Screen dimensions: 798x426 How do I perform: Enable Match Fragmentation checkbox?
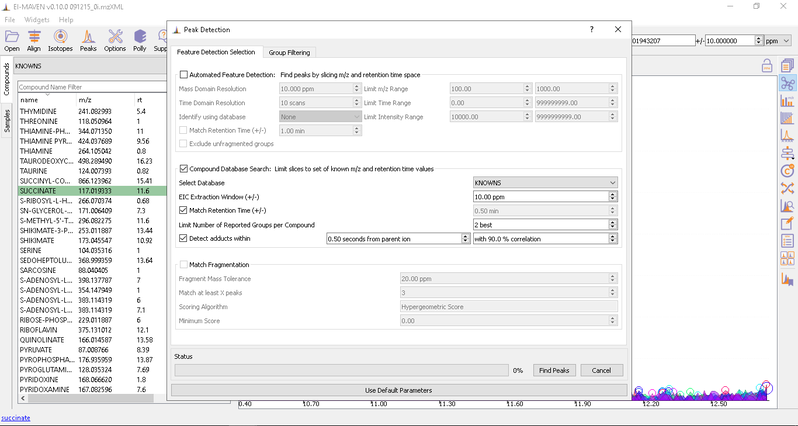[183, 265]
